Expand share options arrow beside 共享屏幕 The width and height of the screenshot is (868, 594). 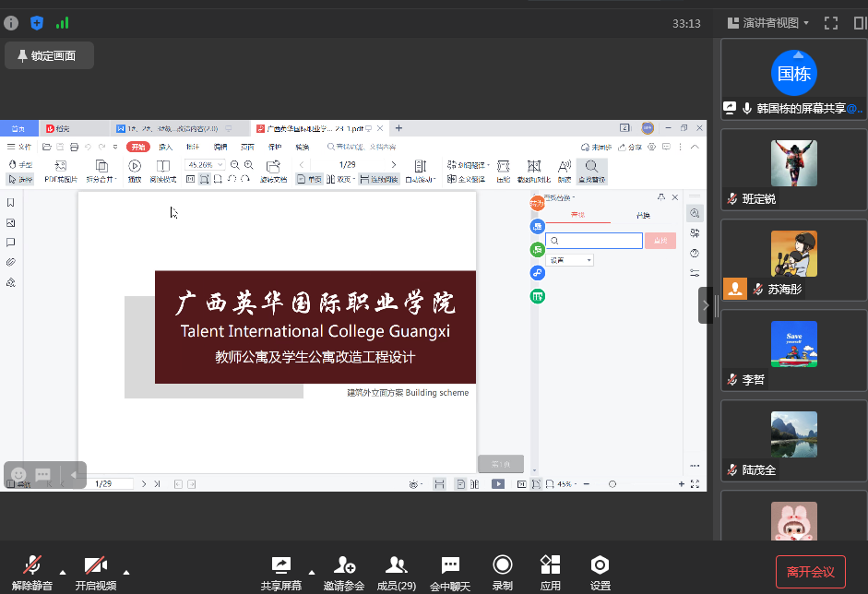click(x=312, y=573)
